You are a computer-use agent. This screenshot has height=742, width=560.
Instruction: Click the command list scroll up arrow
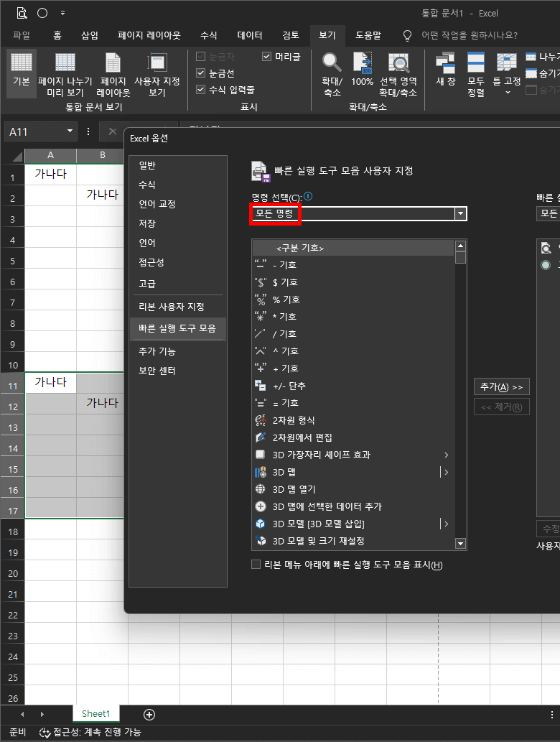[x=460, y=246]
